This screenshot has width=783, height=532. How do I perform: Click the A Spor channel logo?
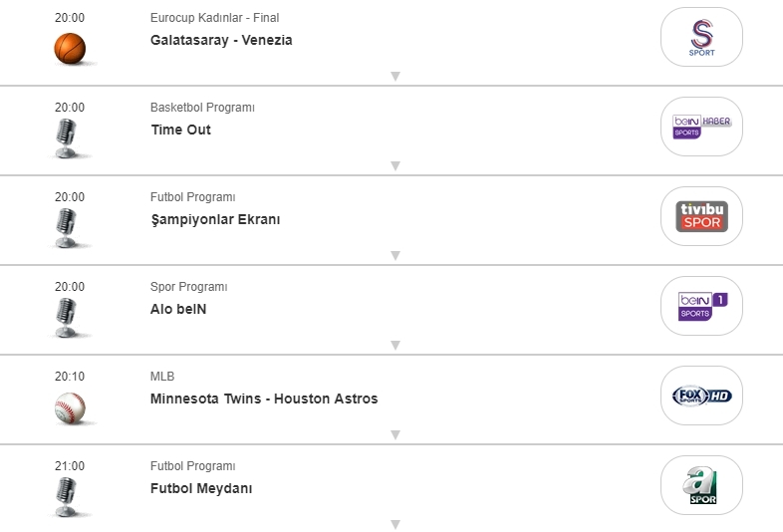[701, 485]
